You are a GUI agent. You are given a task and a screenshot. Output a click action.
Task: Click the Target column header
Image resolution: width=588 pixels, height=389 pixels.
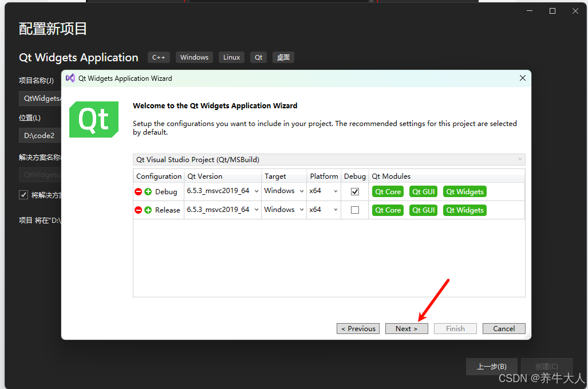[284, 176]
